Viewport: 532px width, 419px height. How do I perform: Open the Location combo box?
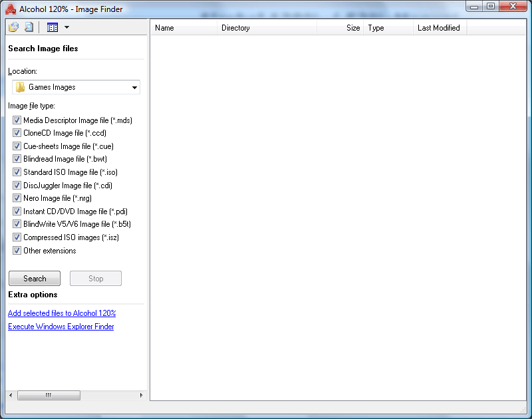[x=76, y=87]
